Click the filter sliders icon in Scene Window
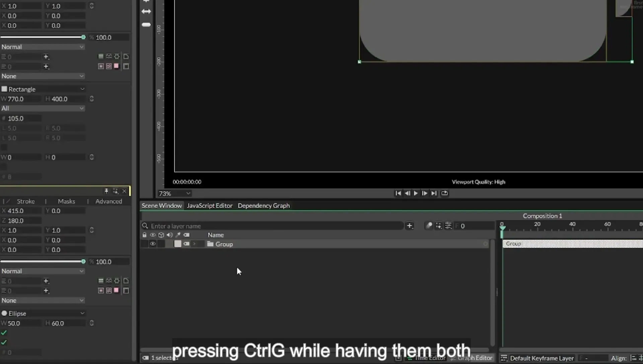The image size is (643, 364). (448, 226)
